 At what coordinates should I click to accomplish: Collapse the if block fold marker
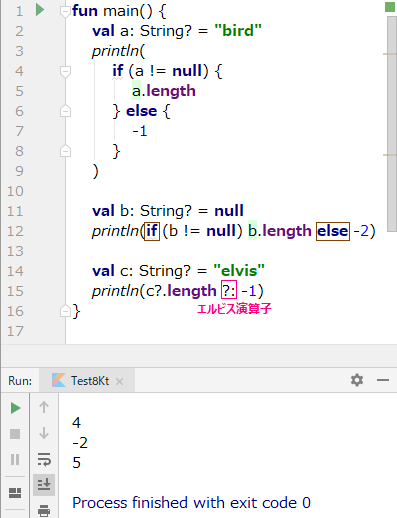tap(65, 71)
